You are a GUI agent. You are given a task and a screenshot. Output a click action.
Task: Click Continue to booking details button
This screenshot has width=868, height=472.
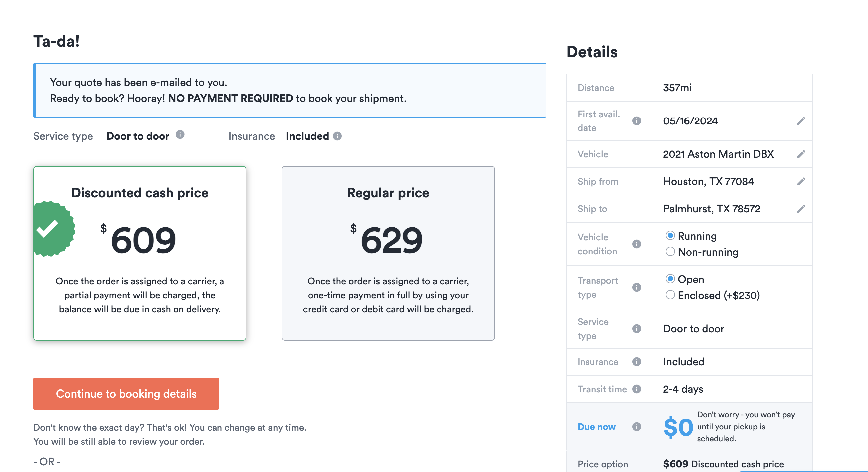point(126,393)
